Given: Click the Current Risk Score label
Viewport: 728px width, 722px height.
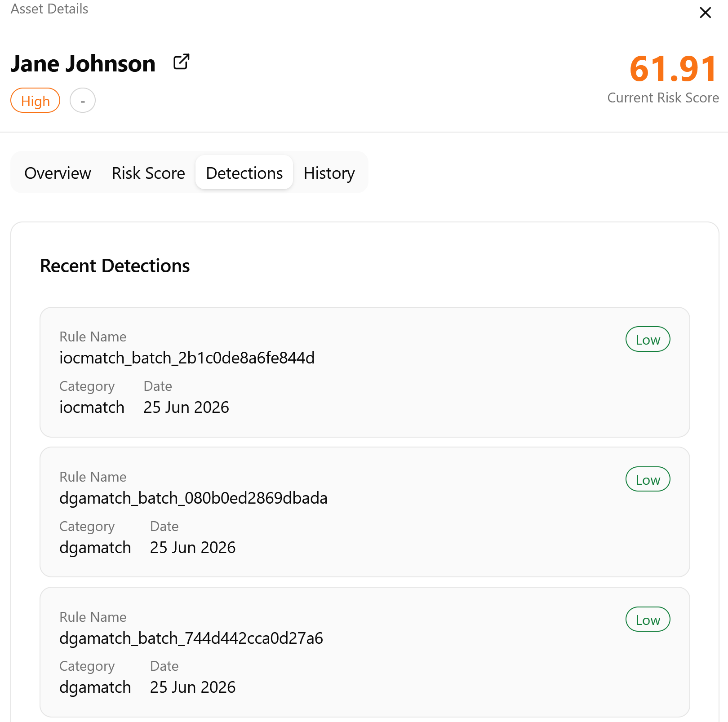Looking at the screenshot, I should point(663,98).
